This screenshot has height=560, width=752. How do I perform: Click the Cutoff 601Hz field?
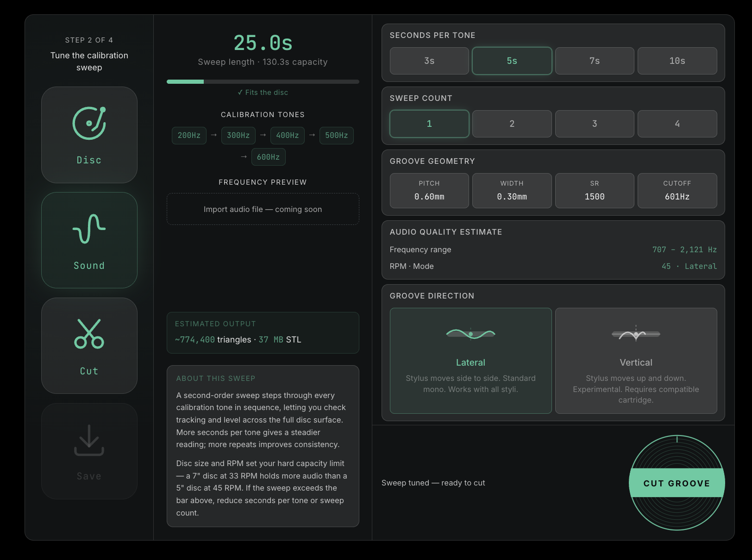[677, 191]
